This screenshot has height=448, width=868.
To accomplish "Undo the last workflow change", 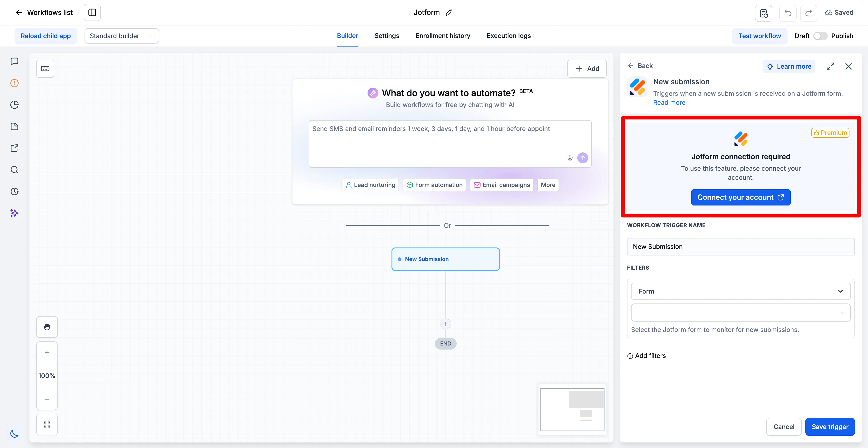I will coord(788,13).
